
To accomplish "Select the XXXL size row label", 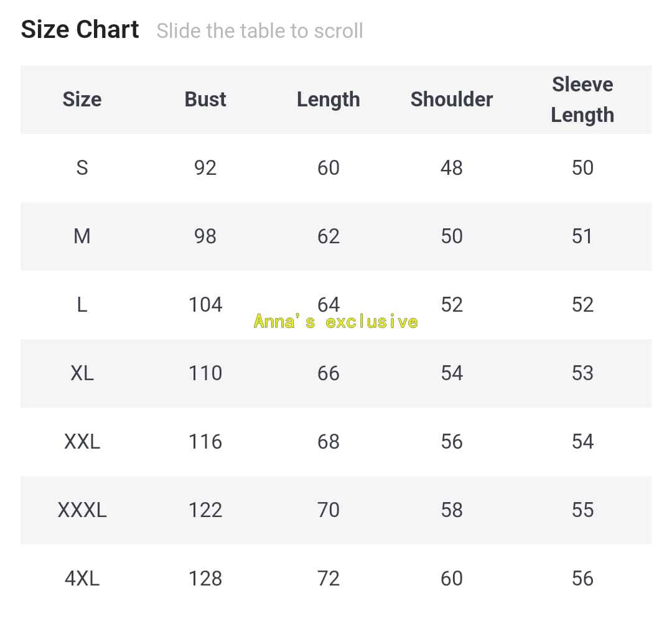I will point(82,510).
